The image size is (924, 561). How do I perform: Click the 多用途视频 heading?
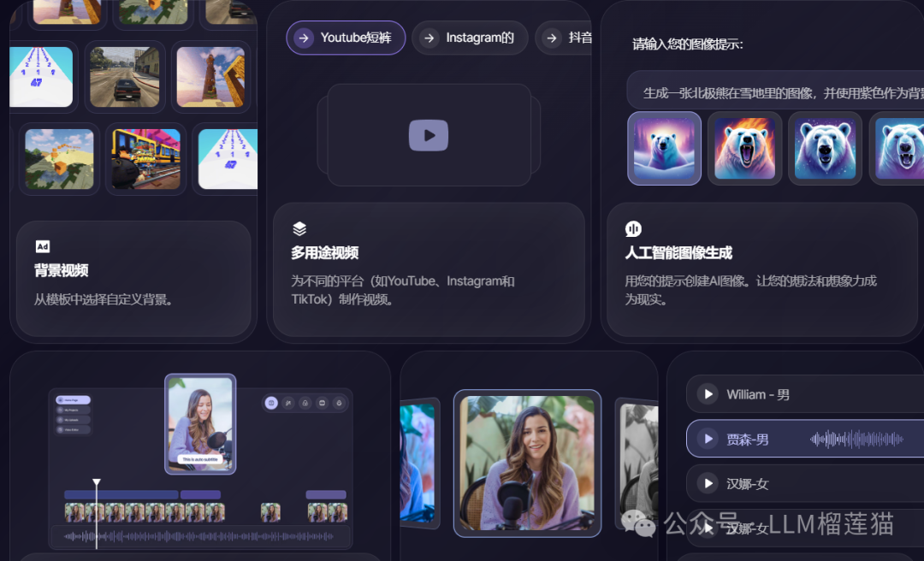pos(325,253)
